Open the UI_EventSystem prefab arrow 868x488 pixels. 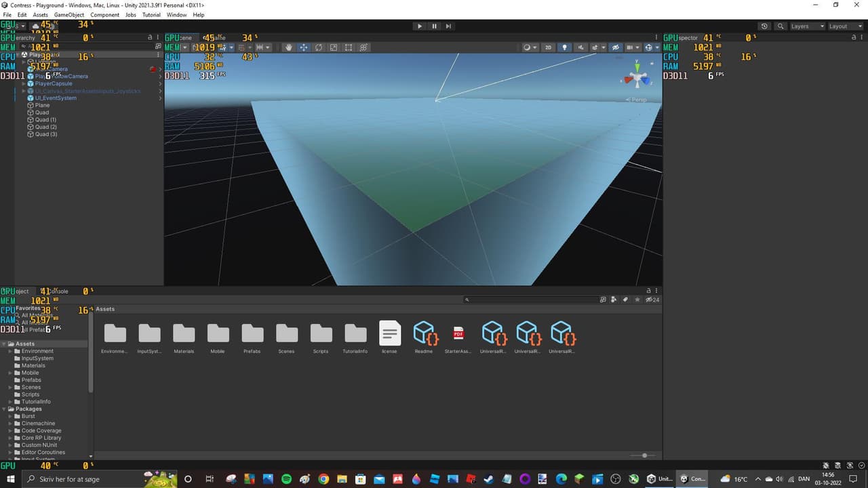(x=160, y=98)
